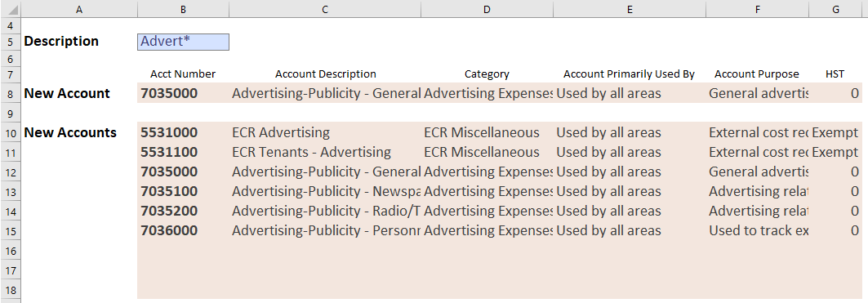Viewport: 868px width, 303px height.
Task: Click the HST column title cell
Action: click(835, 74)
